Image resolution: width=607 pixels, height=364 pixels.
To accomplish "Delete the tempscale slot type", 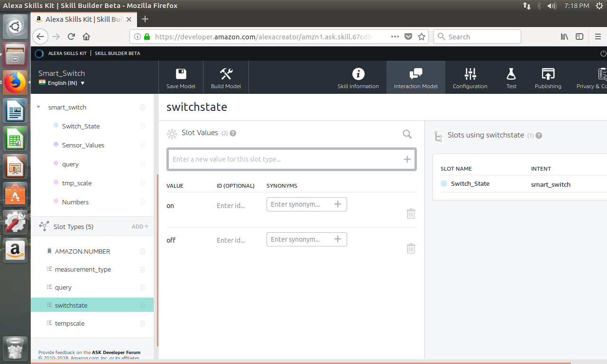I will 143,324.
